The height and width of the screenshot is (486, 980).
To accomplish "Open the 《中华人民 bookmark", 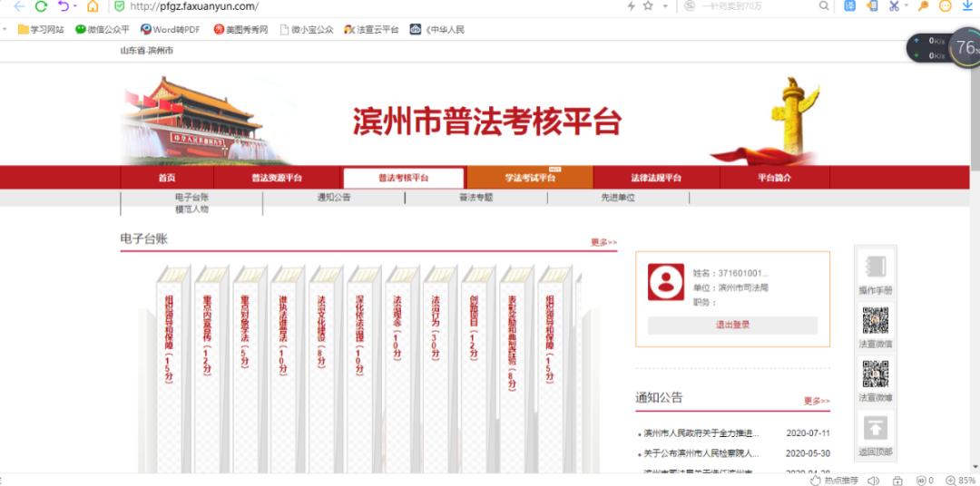I will pos(437,29).
